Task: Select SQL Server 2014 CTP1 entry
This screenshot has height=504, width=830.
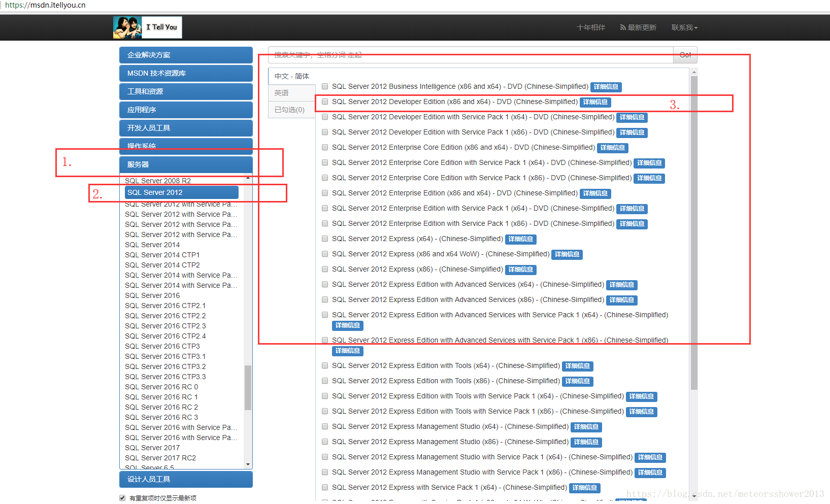Action: point(162,255)
